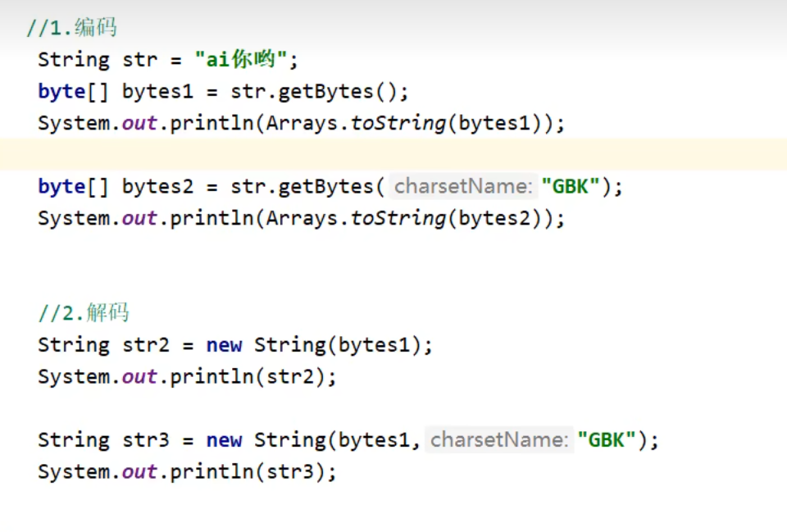Click the "//1.编码" comment line
This screenshot has height=532, width=787.
click(71, 28)
